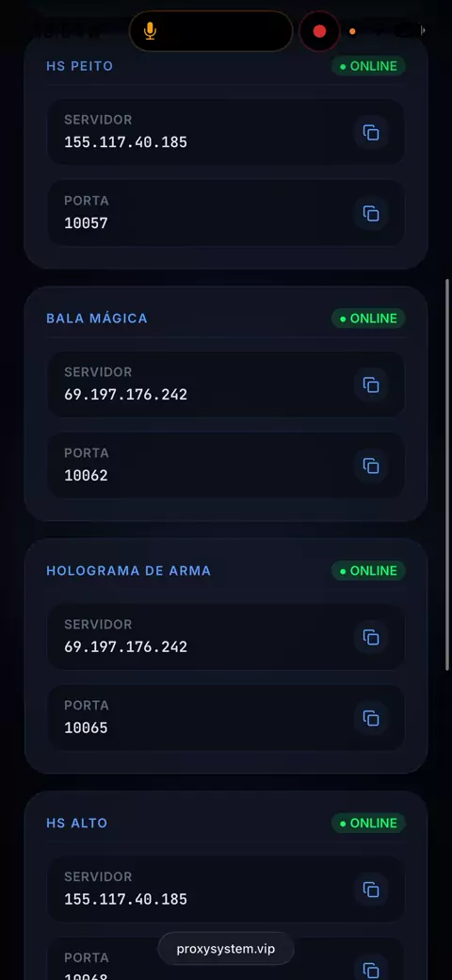Click the HS PEITO ONLINE status badge
The image size is (452, 980).
[x=368, y=66]
